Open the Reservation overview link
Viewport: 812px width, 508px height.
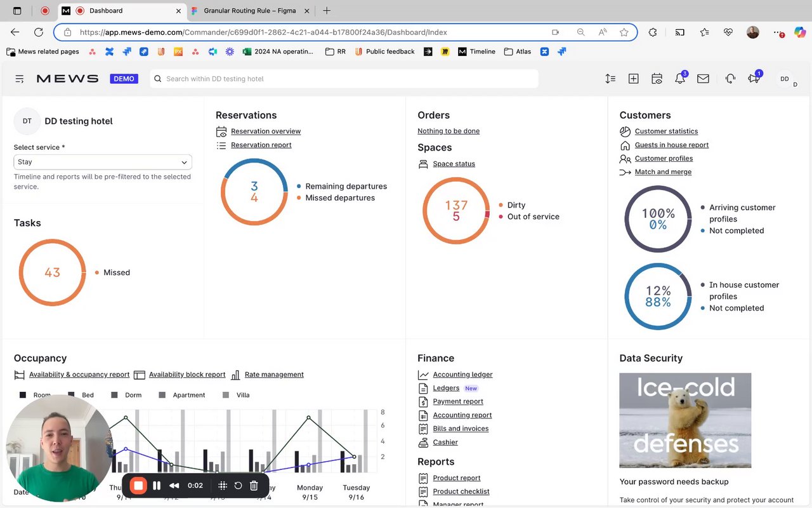(266, 131)
